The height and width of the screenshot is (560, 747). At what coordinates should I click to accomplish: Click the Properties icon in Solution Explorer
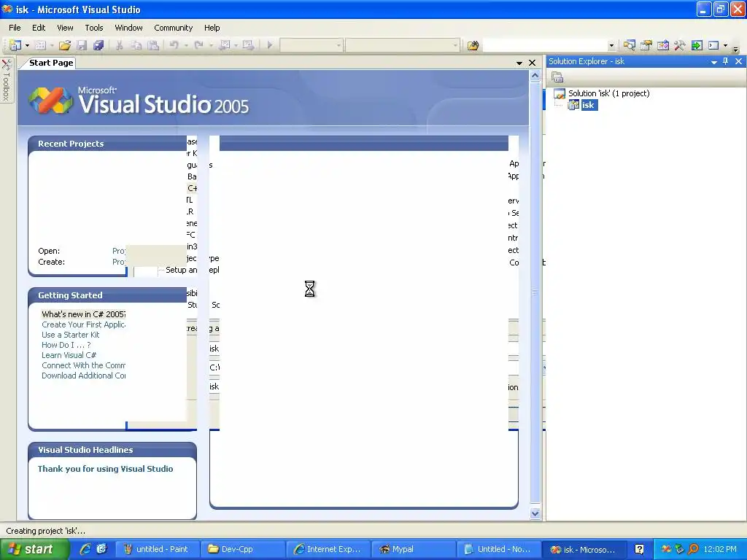[557, 77]
